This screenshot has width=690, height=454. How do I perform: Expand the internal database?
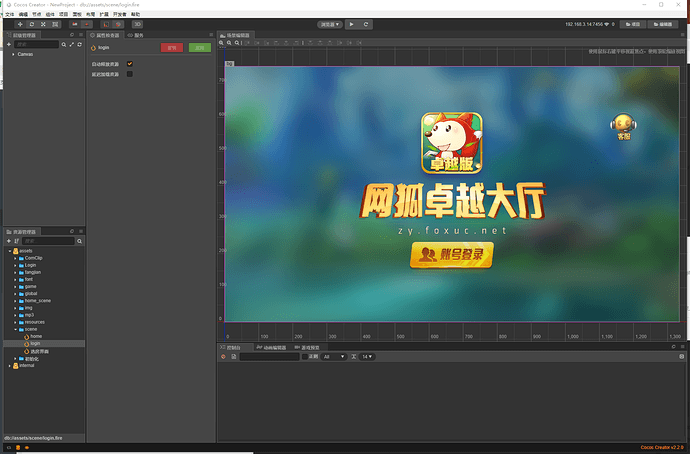[10, 366]
